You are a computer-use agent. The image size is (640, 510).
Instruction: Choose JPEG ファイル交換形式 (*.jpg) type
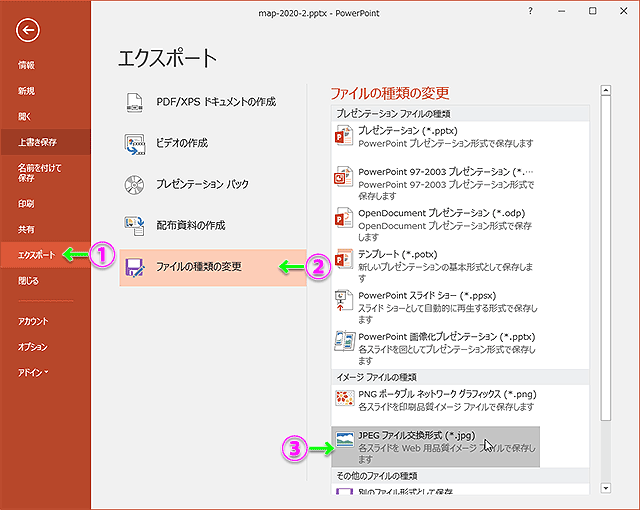(x=436, y=447)
